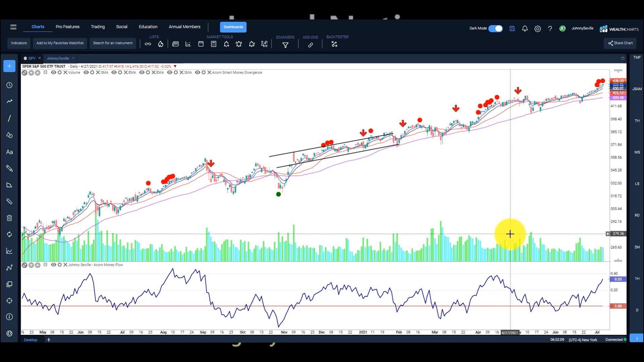Image resolution: width=644 pixels, height=362 pixels.
Task: Toggle eye of Acorn Smart Money Divergence
Action: click(x=198, y=72)
